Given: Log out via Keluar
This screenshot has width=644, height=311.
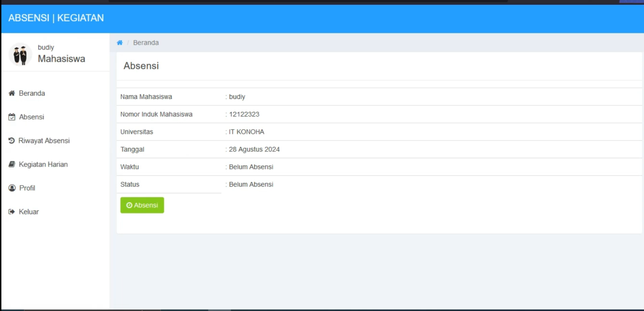Looking at the screenshot, I should click(24, 212).
